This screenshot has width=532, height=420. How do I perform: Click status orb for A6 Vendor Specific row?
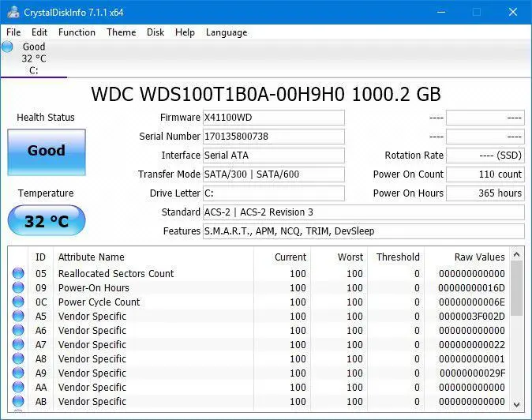18,331
